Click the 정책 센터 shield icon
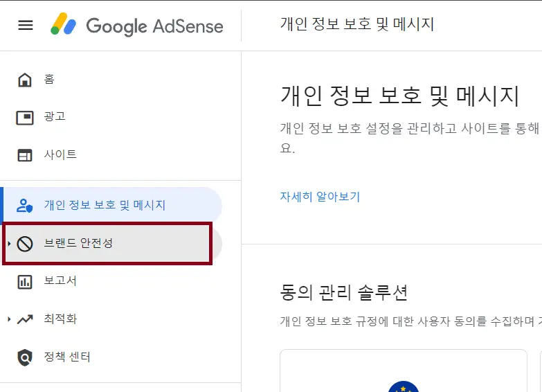This screenshot has height=392, width=542. coord(25,357)
